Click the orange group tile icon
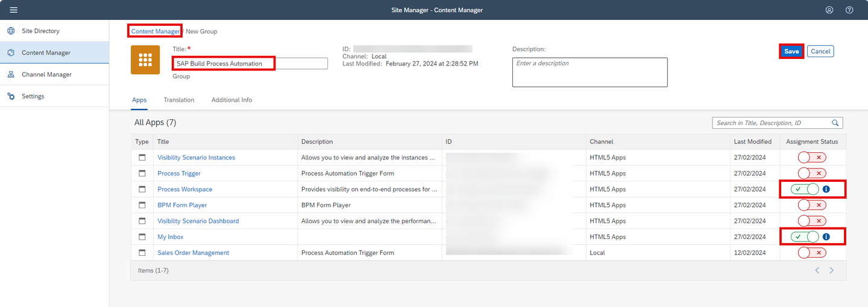This screenshot has height=307, width=868. (x=145, y=60)
